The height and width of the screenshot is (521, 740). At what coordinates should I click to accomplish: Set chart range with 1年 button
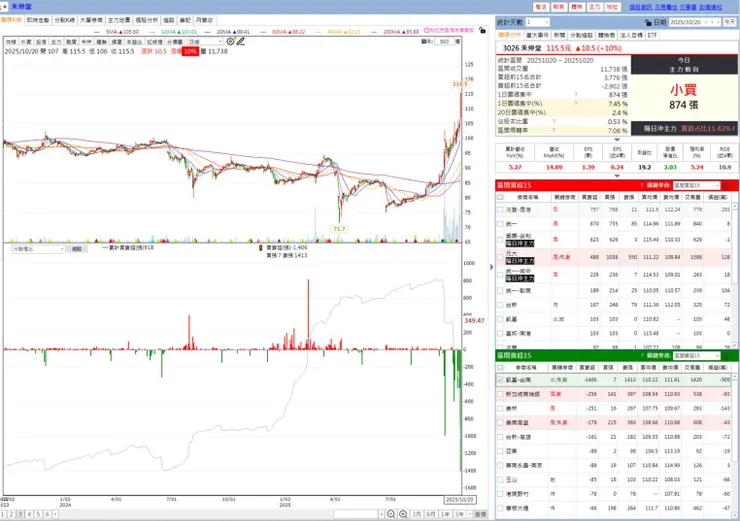coord(445,514)
